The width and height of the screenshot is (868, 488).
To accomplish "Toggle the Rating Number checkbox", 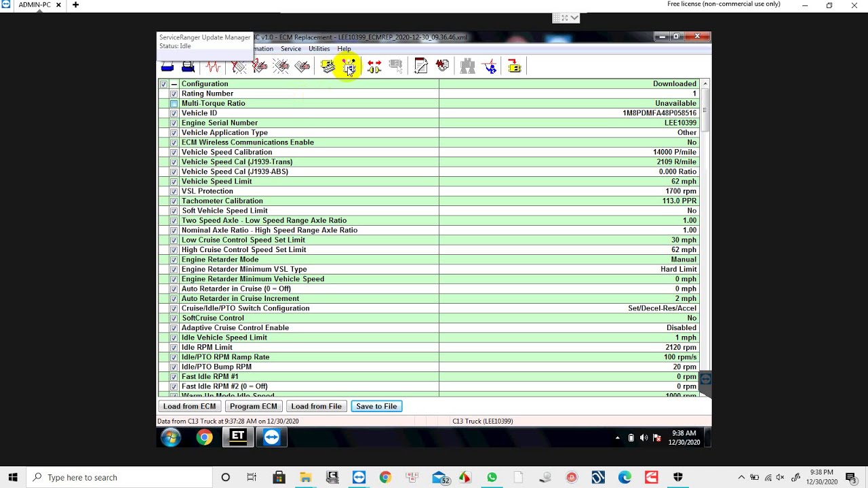I will click(x=174, y=94).
